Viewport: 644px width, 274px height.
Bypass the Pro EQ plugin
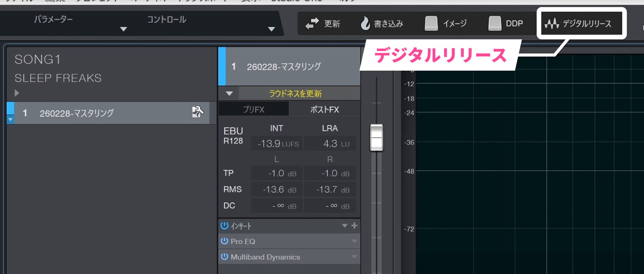pyautogui.click(x=224, y=241)
